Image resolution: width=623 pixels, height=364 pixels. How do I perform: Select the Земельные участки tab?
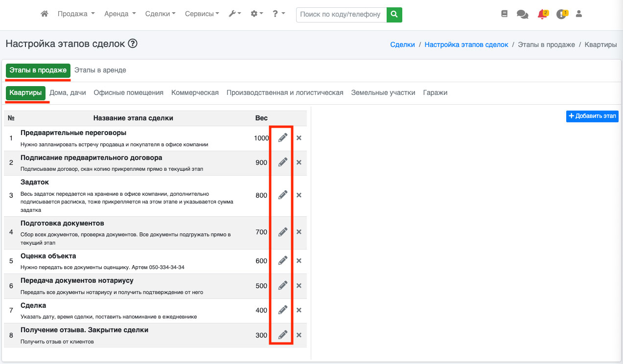click(383, 92)
